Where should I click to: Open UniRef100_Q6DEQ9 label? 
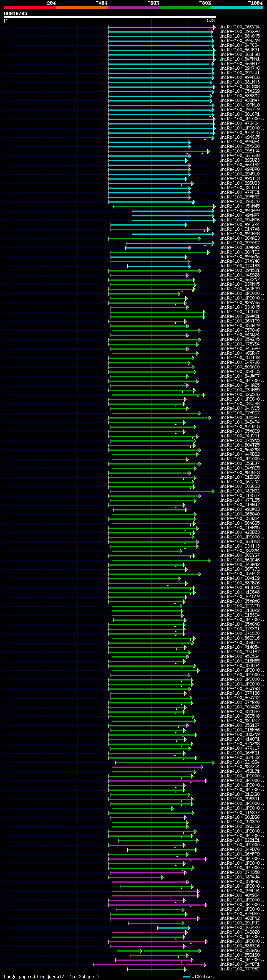click(x=239, y=289)
